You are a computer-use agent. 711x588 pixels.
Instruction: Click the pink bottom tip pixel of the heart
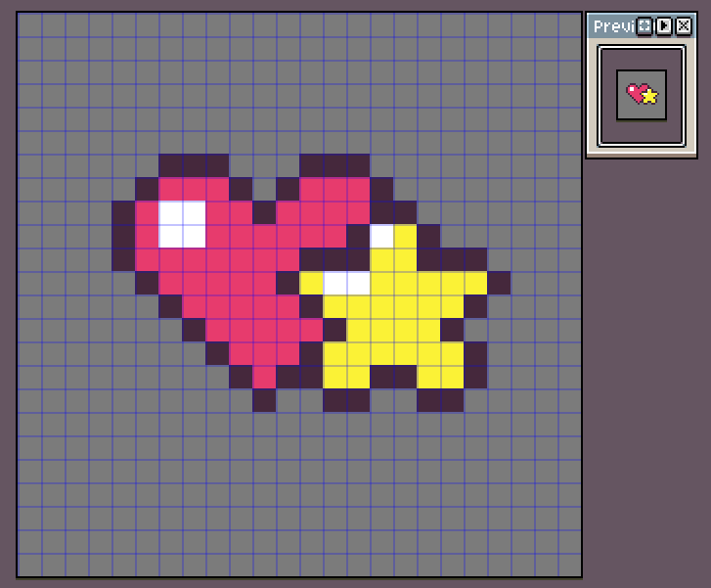click(x=264, y=377)
